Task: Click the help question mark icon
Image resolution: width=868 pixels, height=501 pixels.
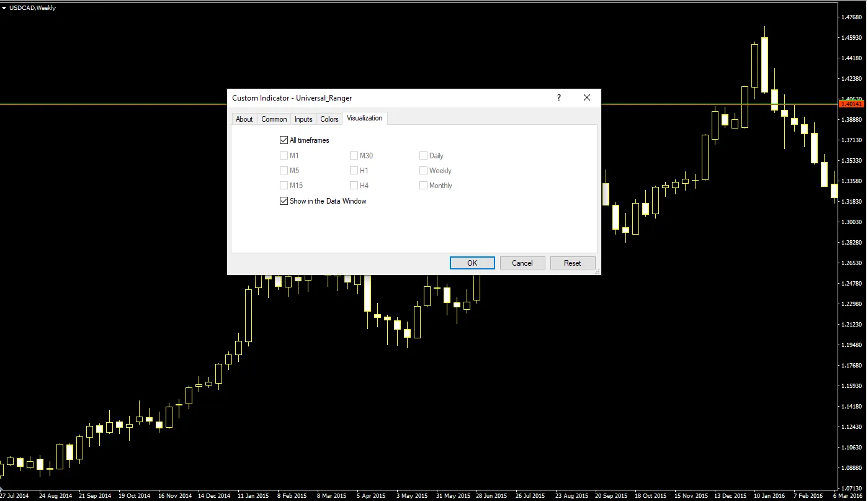Action: (x=558, y=97)
